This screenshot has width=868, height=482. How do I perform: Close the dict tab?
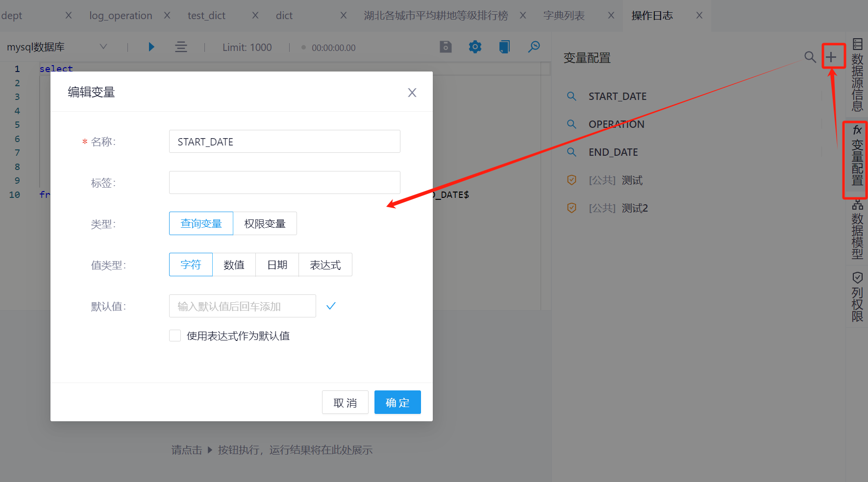344,15
